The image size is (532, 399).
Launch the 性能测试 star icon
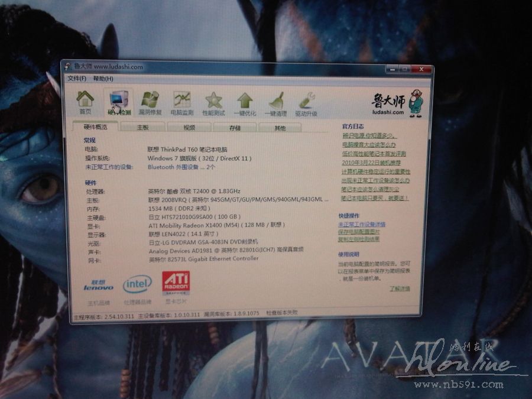click(x=213, y=104)
